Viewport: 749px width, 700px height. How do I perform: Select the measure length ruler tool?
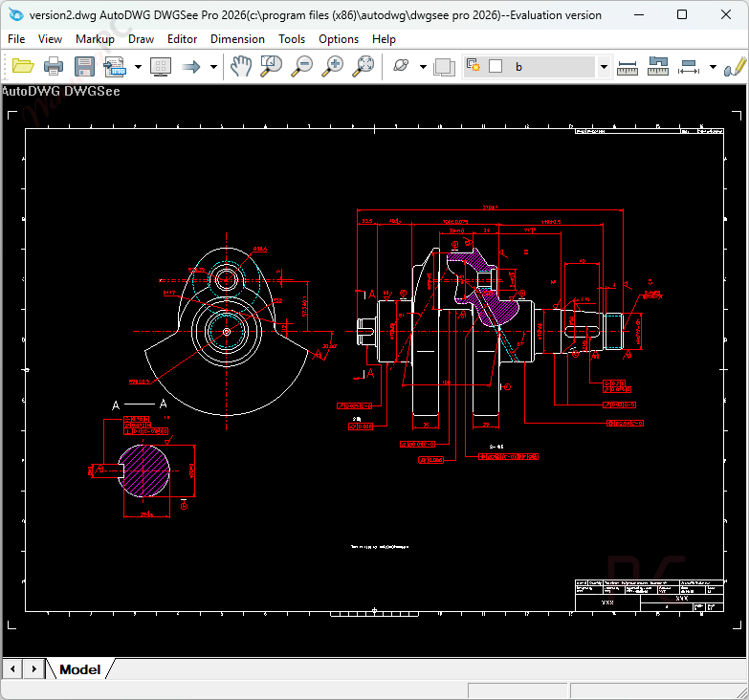(x=628, y=68)
